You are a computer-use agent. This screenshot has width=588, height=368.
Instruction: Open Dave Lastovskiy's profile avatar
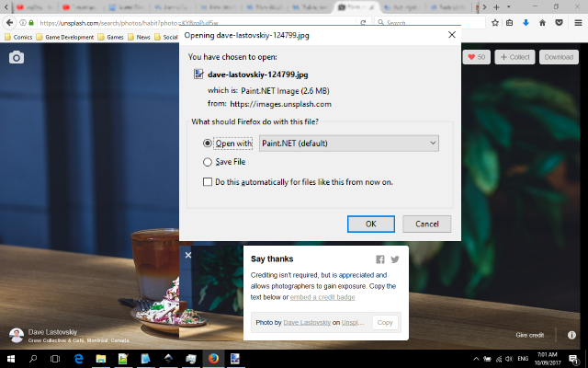click(17, 335)
